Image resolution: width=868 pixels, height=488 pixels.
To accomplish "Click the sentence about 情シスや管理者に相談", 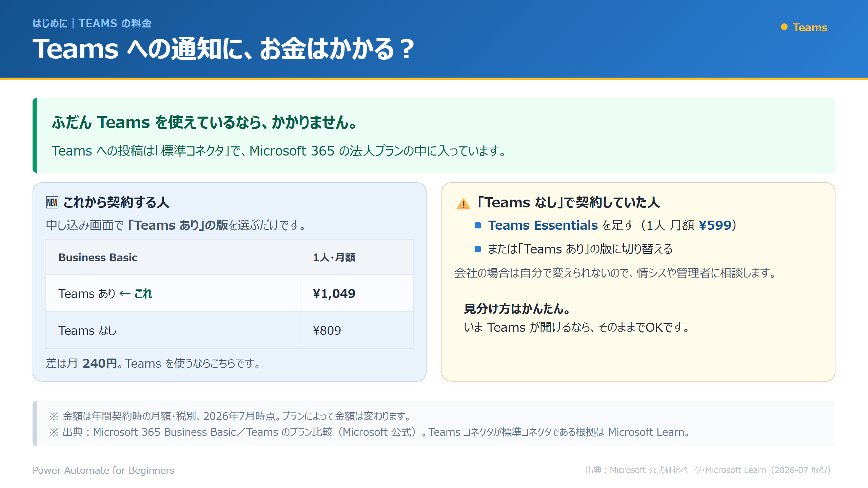I will click(x=615, y=273).
